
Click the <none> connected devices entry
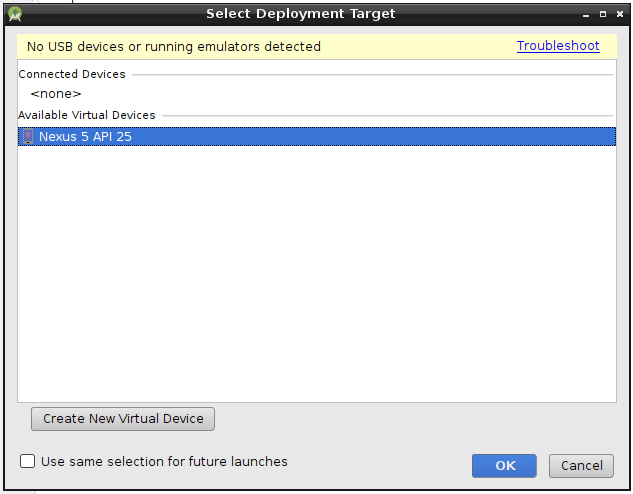pos(56,94)
